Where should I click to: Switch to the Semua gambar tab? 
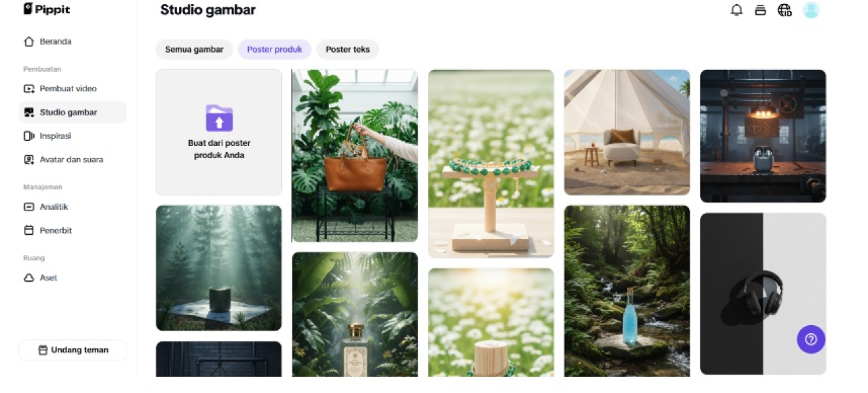coord(195,50)
